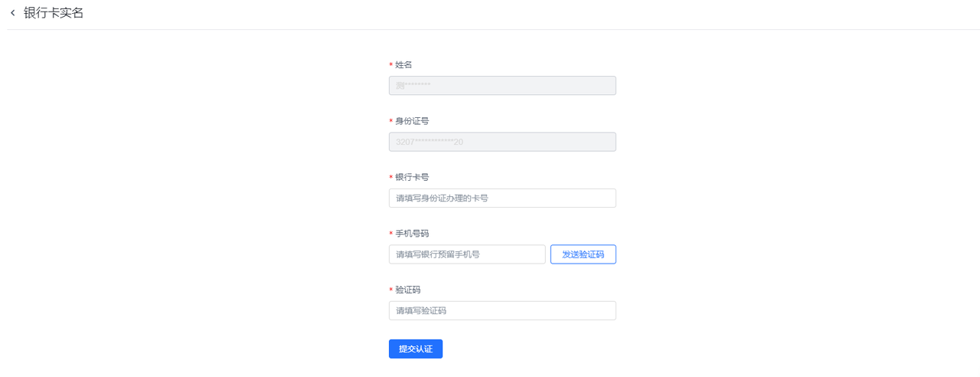Click the red required asterisk beside 身份证号

[391, 122]
